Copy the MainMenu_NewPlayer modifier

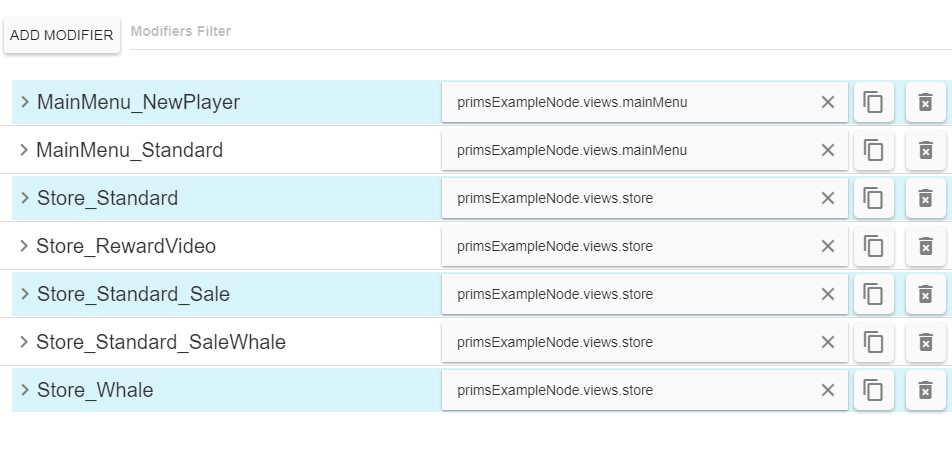point(873,102)
